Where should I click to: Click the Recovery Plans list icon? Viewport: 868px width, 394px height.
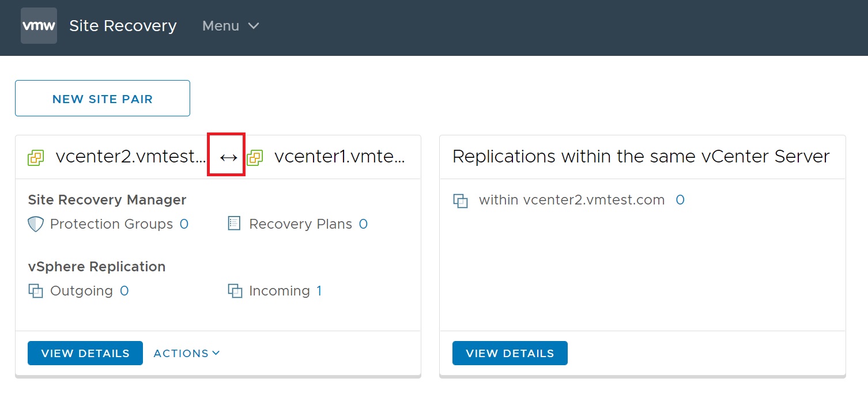click(x=234, y=223)
